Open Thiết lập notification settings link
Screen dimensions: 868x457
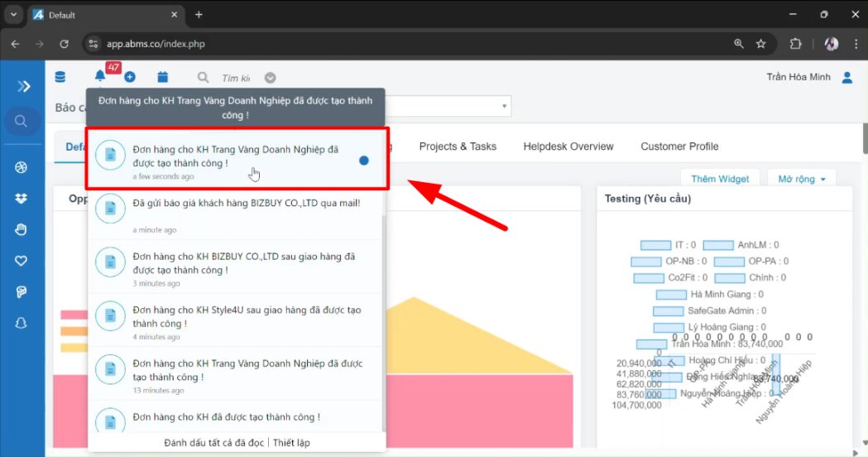click(291, 443)
